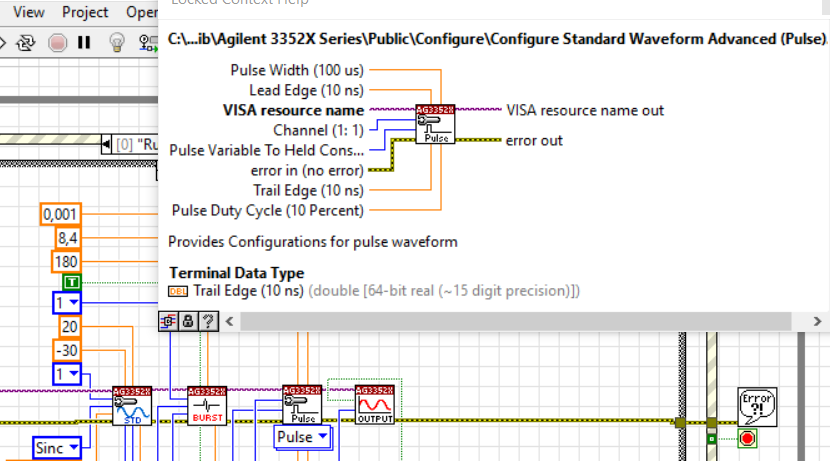Open the Sinc enum dropdown

pyautogui.click(x=57, y=448)
